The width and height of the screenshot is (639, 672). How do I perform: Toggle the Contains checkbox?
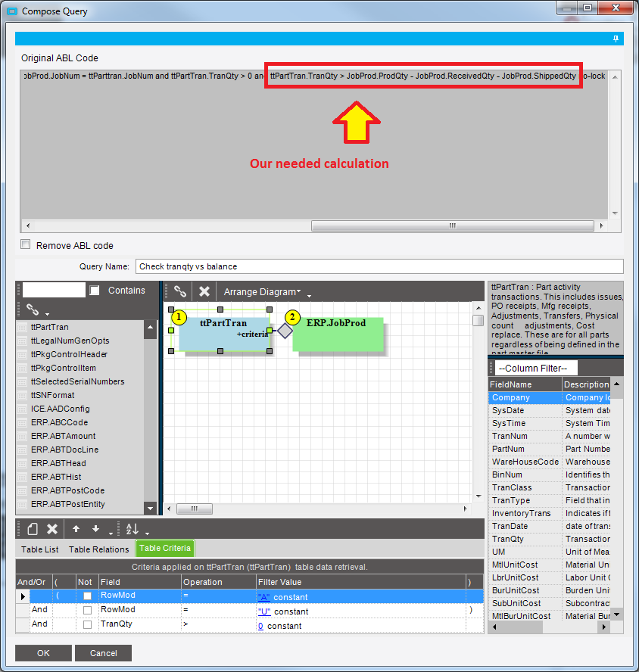(x=95, y=290)
